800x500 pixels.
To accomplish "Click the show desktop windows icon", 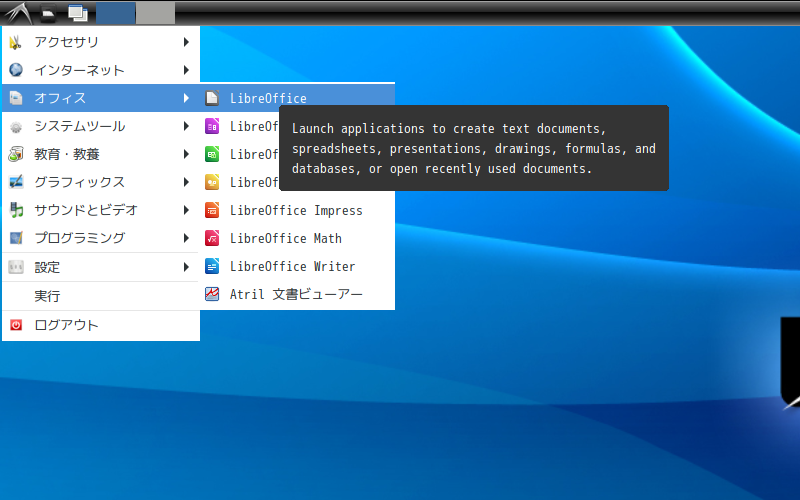I will pos(77,13).
